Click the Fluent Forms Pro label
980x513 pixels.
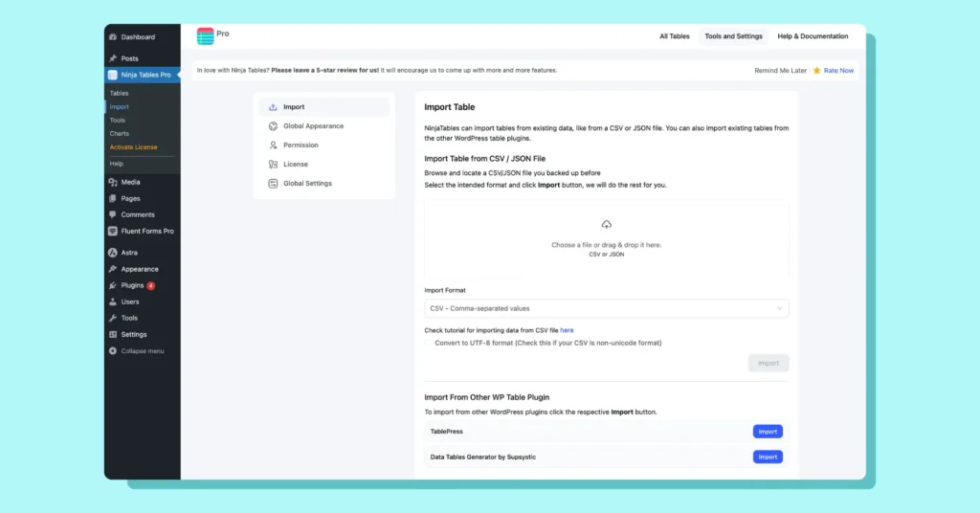[x=147, y=232]
